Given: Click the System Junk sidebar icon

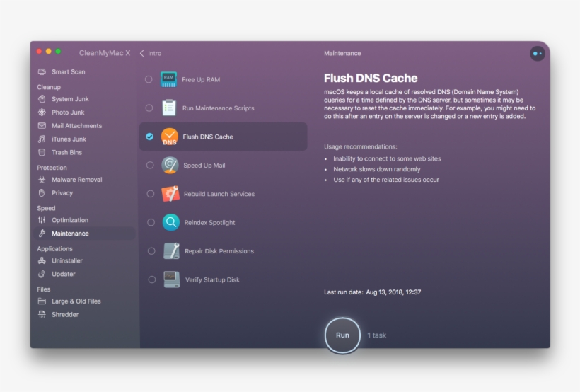Looking at the screenshot, I should tap(42, 99).
